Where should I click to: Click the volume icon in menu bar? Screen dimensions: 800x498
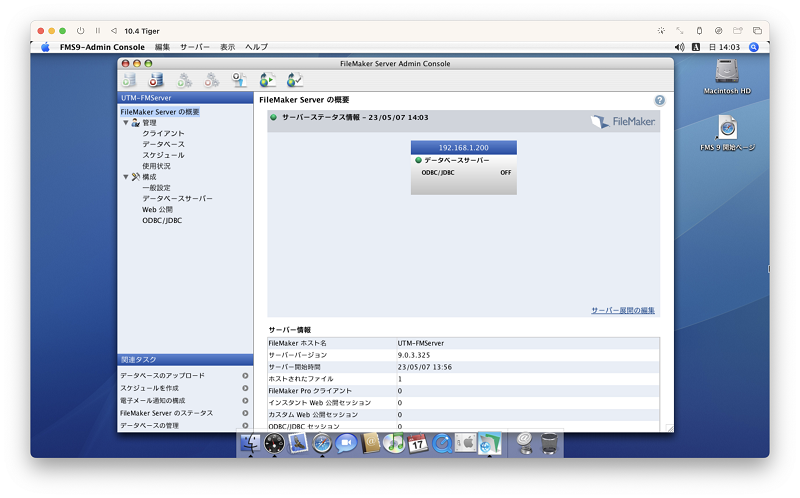[x=679, y=47]
